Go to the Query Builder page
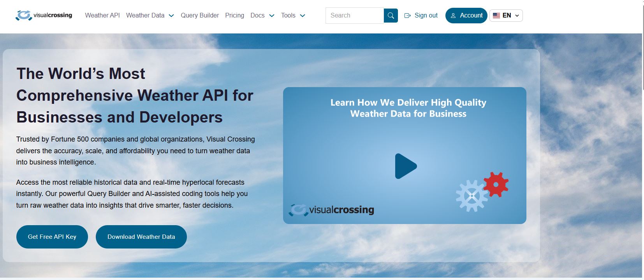Image resolution: width=644 pixels, height=280 pixels. [x=200, y=16]
